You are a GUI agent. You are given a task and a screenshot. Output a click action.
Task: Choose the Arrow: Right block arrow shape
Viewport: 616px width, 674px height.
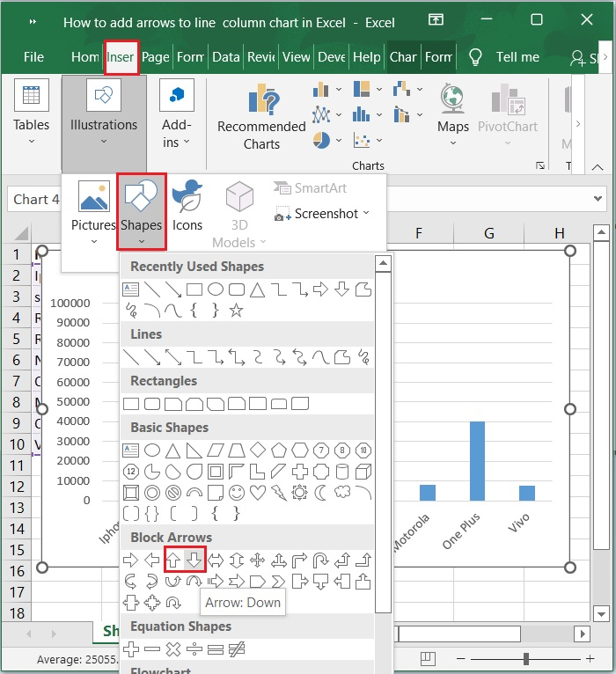pyautogui.click(x=130, y=560)
